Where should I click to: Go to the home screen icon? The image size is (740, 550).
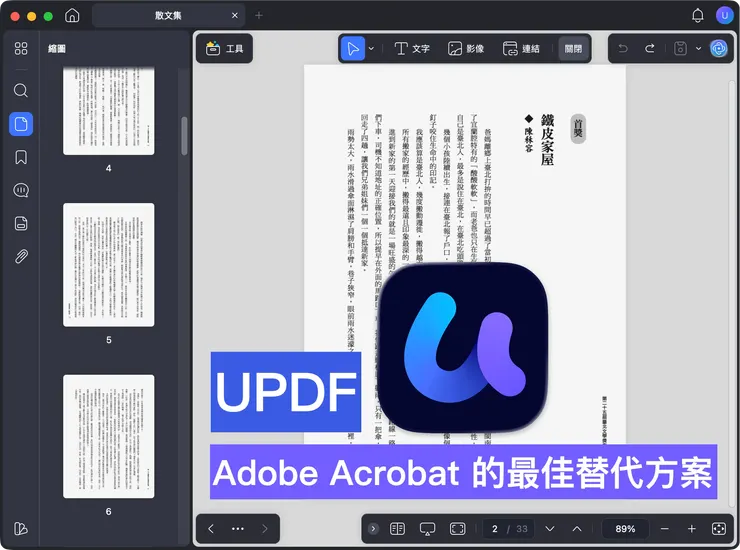point(72,16)
